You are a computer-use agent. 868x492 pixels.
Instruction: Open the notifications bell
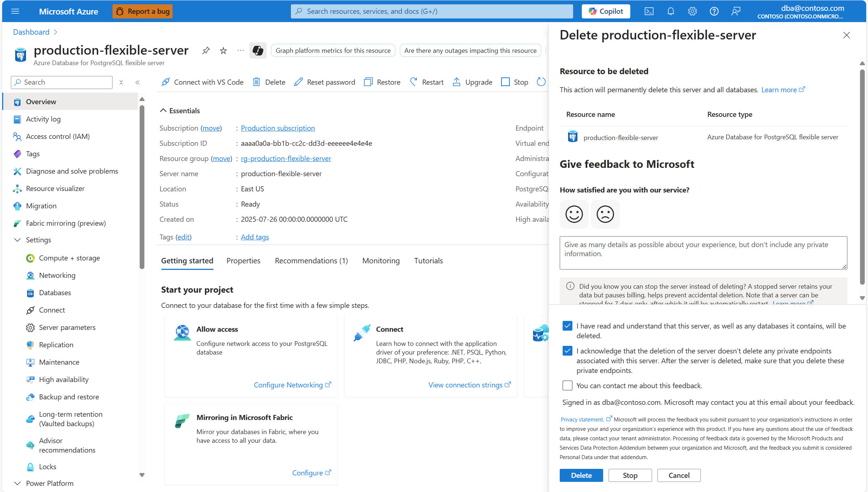click(x=670, y=11)
